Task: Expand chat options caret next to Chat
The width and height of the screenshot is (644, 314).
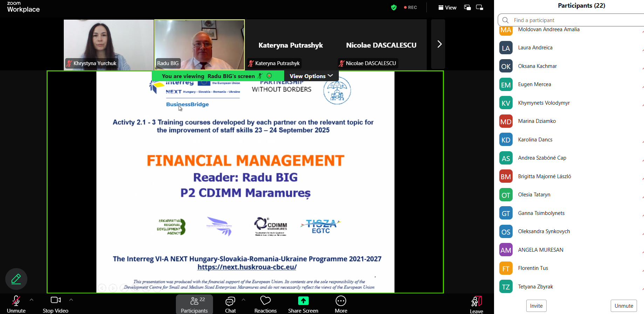Action: pyautogui.click(x=244, y=300)
